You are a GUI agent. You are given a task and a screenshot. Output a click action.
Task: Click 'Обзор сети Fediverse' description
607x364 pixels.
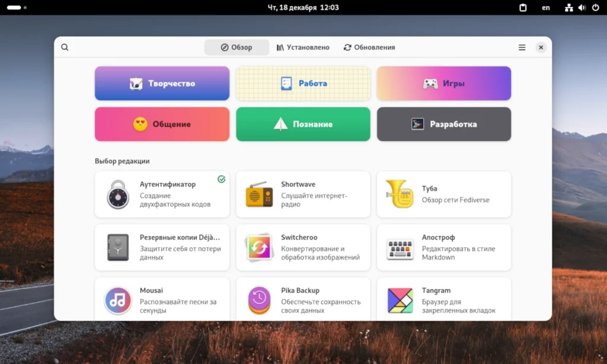[456, 200]
